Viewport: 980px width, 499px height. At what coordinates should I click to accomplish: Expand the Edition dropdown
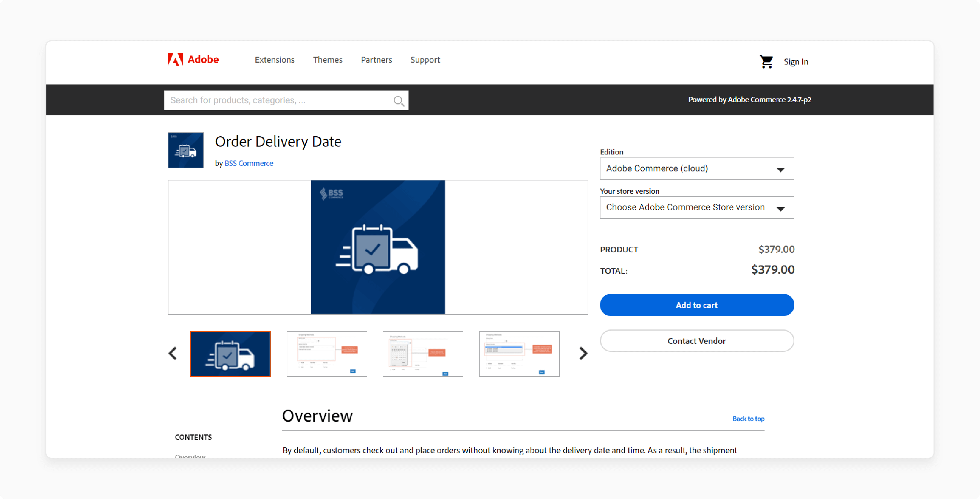click(697, 168)
